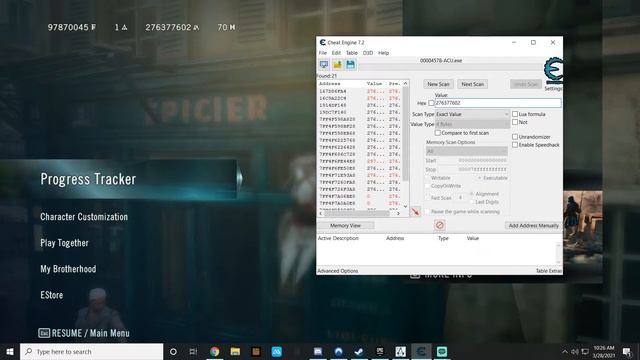Check Pause the game while scanning
Image resolution: width=640 pixels, height=360 pixels.
click(428, 212)
